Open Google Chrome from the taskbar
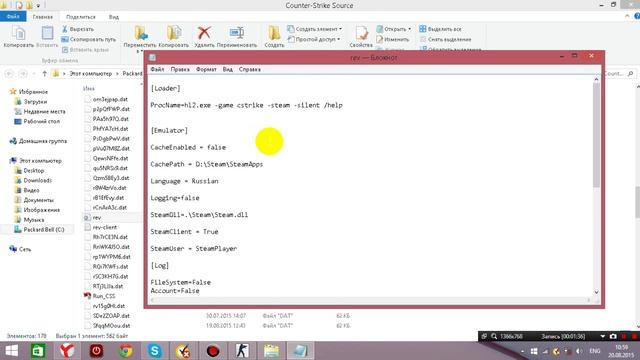The image size is (640, 360). tap(125, 351)
